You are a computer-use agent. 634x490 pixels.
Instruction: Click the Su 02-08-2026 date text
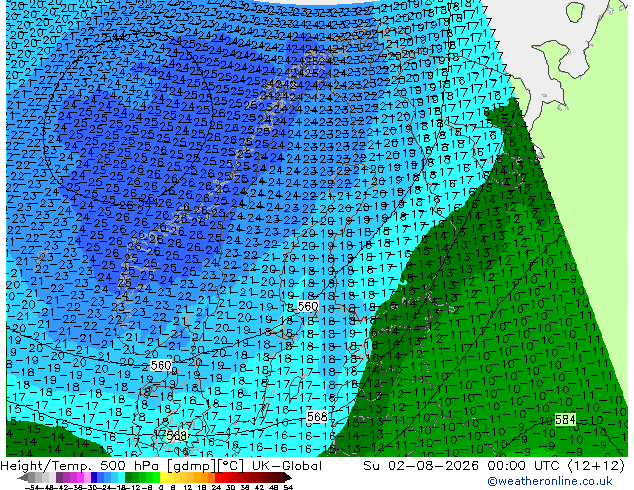coord(421,466)
